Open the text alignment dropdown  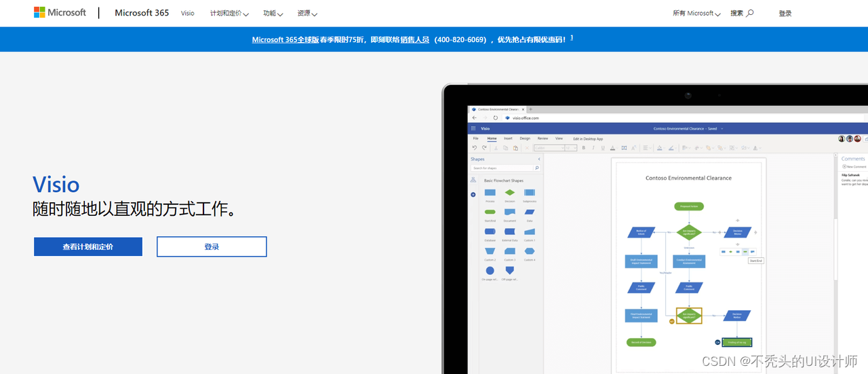(x=646, y=148)
